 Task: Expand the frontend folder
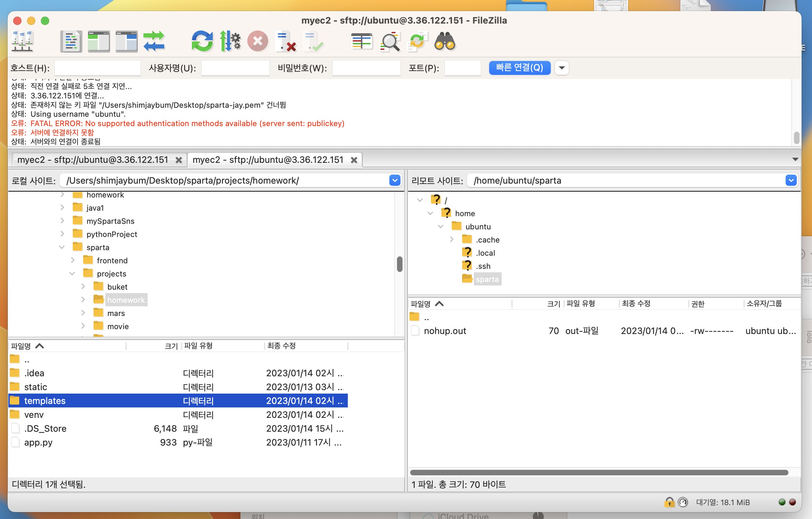point(73,260)
